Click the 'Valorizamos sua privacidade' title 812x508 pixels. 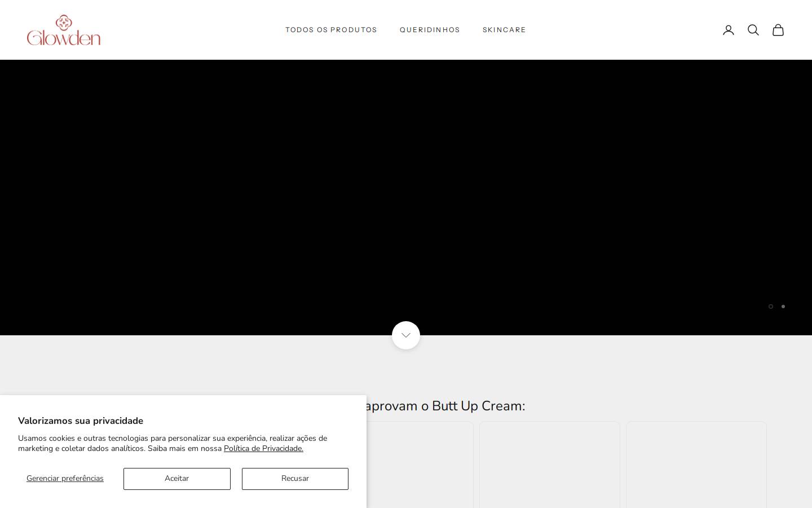[x=81, y=421]
